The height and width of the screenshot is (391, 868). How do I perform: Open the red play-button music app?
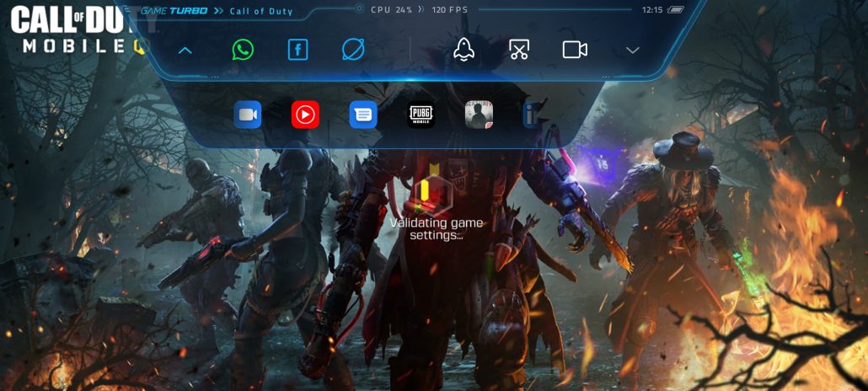305,115
